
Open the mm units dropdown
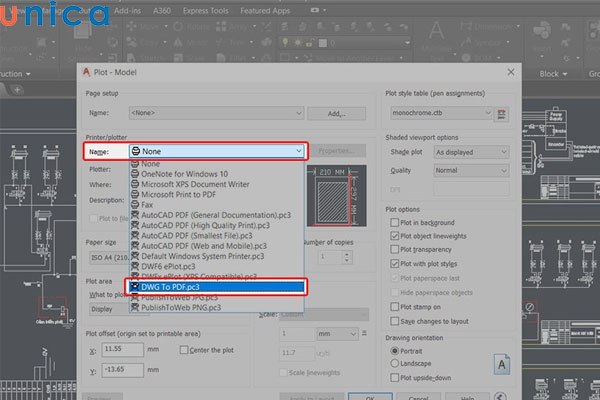point(337,334)
